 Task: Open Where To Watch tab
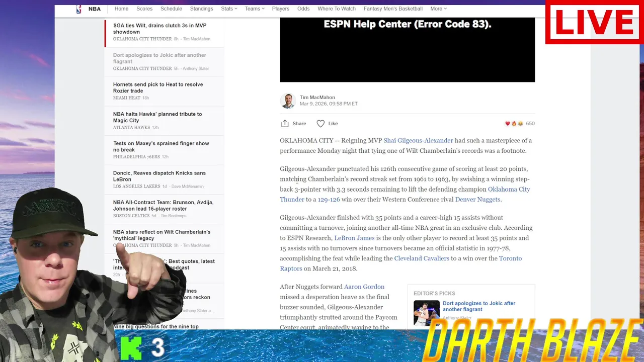pyautogui.click(x=337, y=9)
